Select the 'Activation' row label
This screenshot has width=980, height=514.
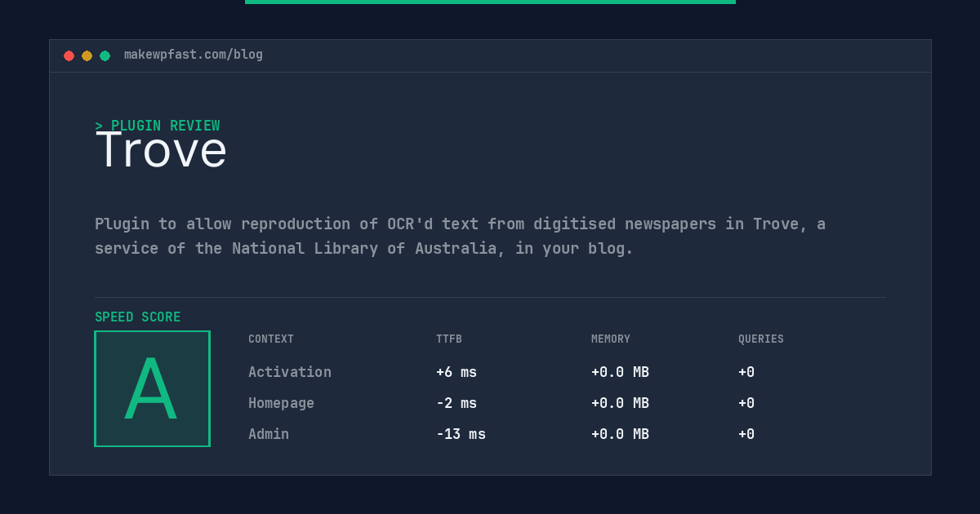coord(290,372)
